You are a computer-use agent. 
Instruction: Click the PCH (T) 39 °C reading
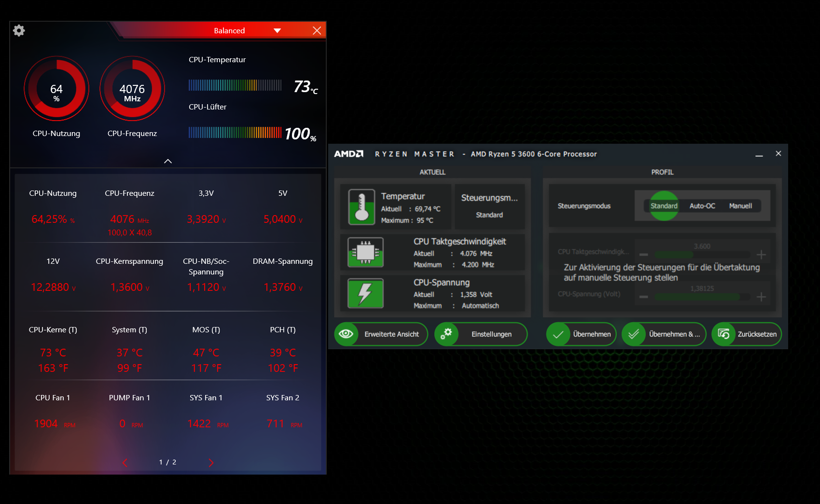[x=283, y=353]
